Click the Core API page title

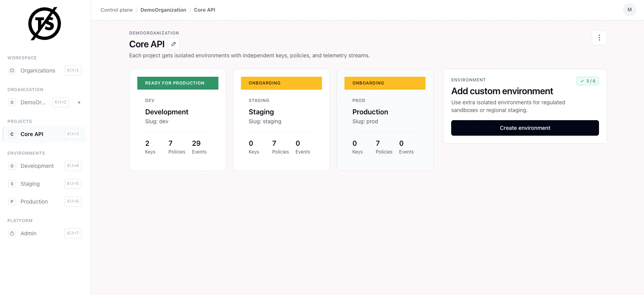147,44
